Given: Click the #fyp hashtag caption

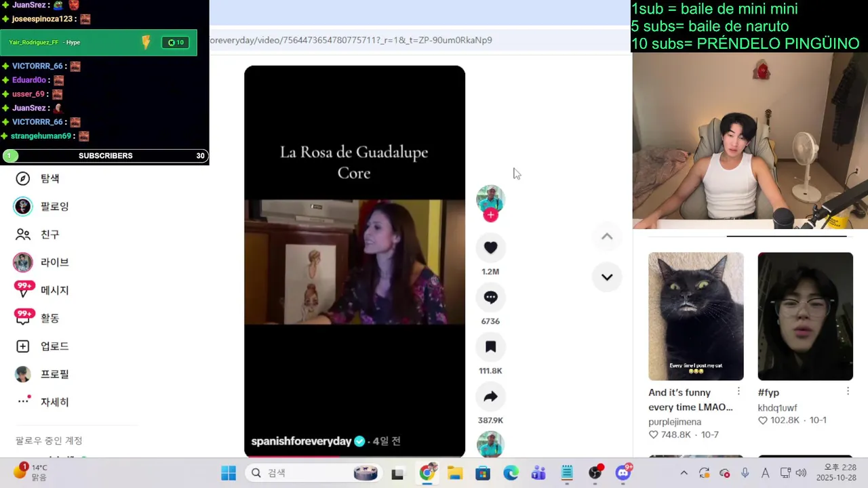Looking at the screenshot, I should coord(768,392).
